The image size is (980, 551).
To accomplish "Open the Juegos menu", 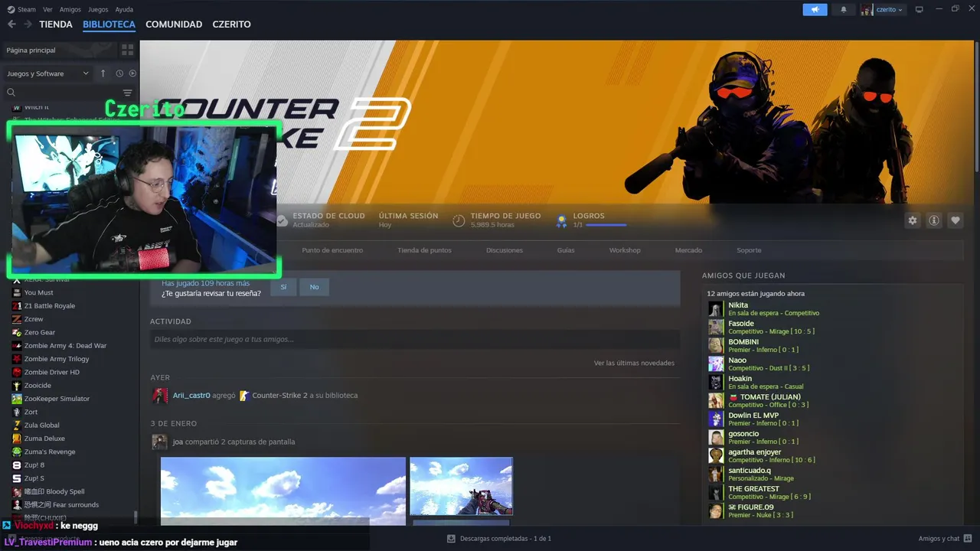I will 98,10.
